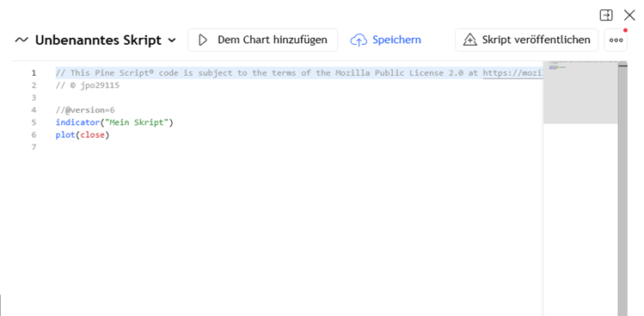
Task: Open the three-dots more options menu
Action: tap(616, 40)
